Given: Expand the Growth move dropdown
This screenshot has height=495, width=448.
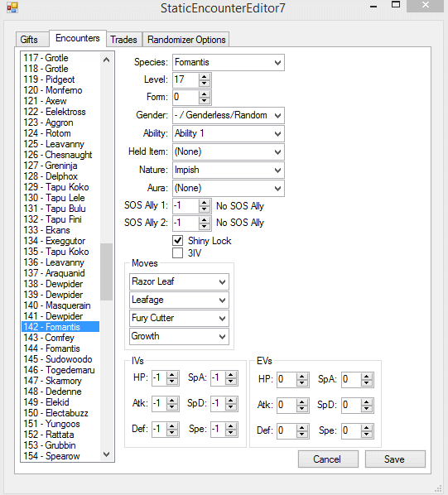Looking at the screenshot, I should point(179,336).
